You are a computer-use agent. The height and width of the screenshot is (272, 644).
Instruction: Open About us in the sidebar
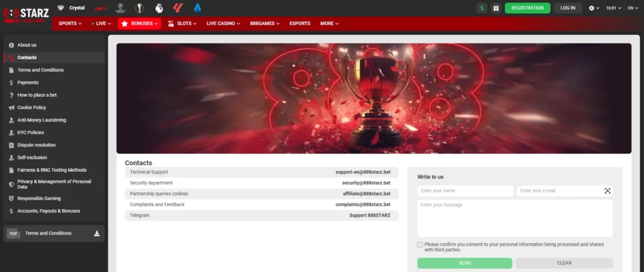tap(54, 45)
